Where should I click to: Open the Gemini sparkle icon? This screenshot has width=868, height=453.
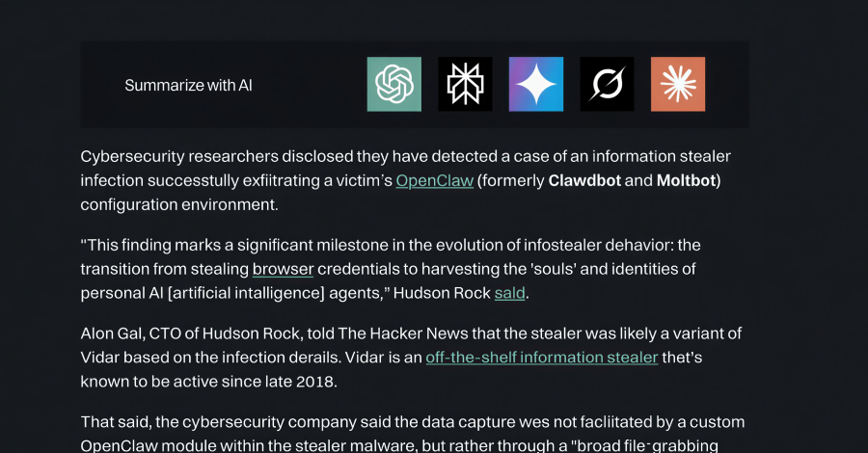pos(536,84)
